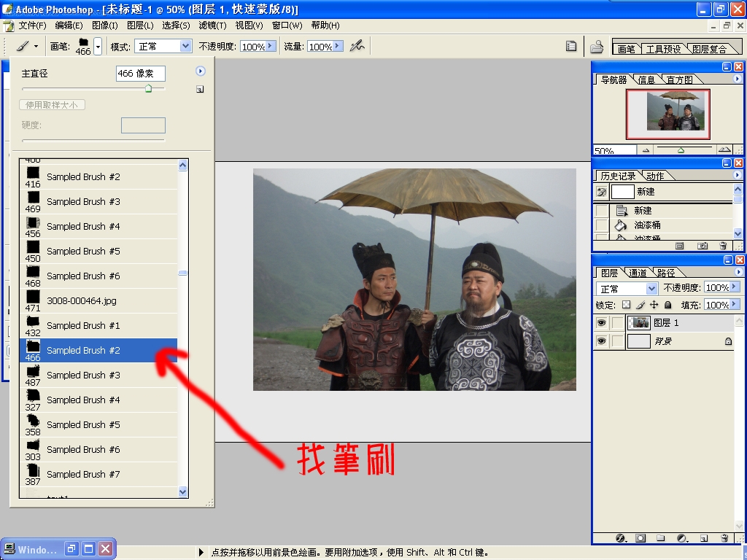
Task: Click the 466 像素 diameter input field
Action: pos(141,74)
